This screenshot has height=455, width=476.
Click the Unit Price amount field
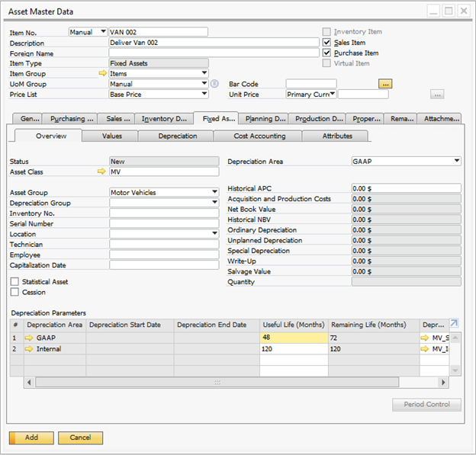pos(363,94)
